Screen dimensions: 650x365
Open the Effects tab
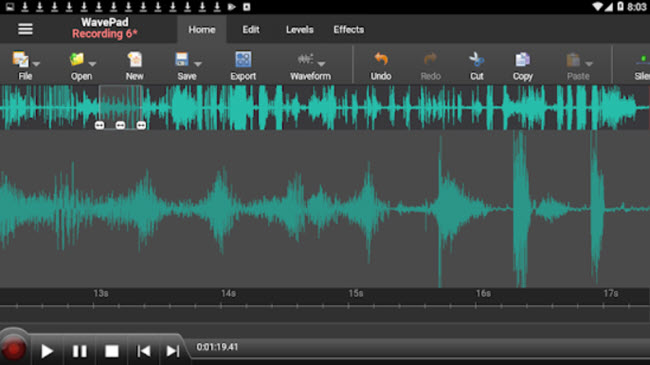coord(349,29)
